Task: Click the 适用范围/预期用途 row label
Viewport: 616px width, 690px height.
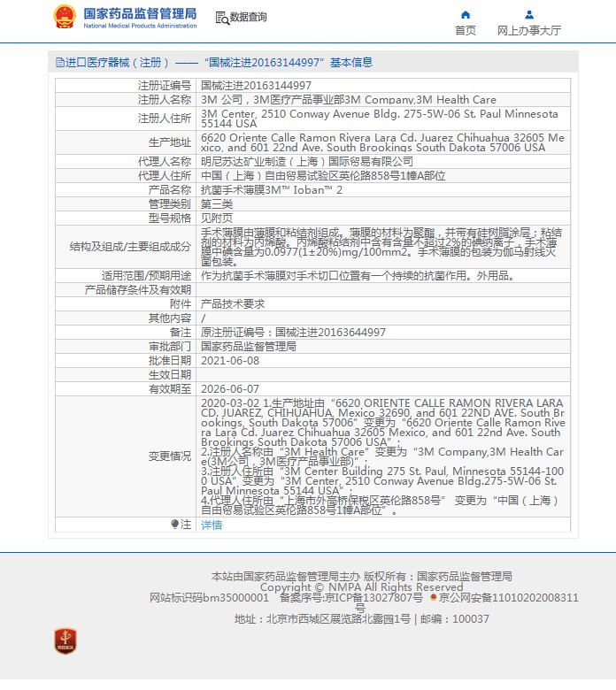Action: (146, 275)
